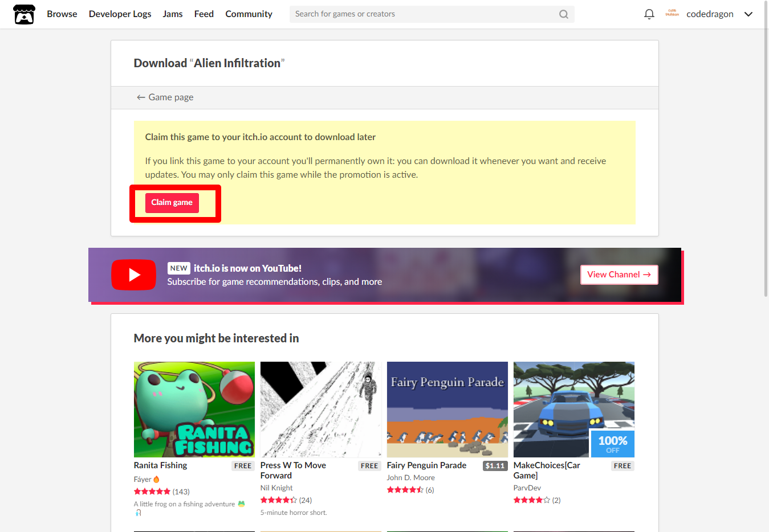Visit author Nil Knight's page
The height and width of the screenshot is (532, 769).
[x=276, y=488]
